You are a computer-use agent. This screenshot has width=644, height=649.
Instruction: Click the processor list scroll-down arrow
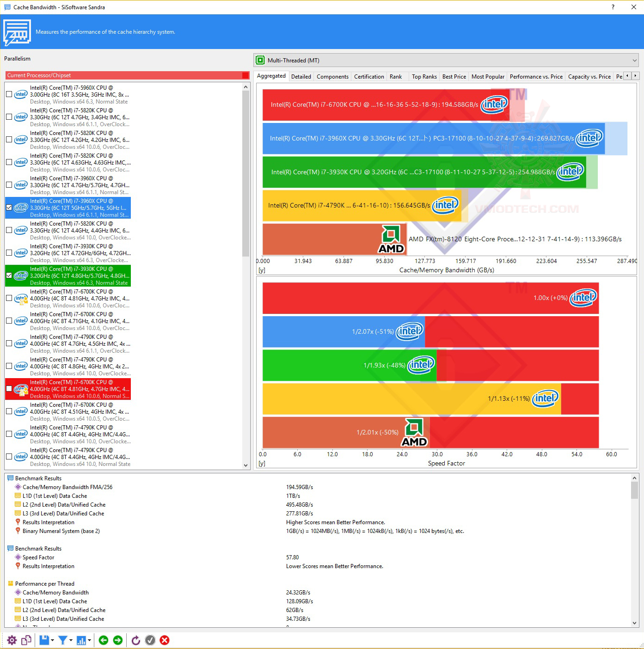pyautogui.click(x=245, y=465)
